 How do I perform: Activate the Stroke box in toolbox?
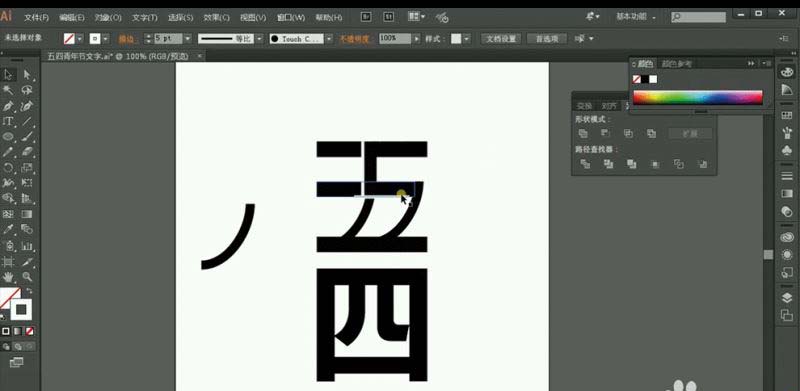[21, 309]
